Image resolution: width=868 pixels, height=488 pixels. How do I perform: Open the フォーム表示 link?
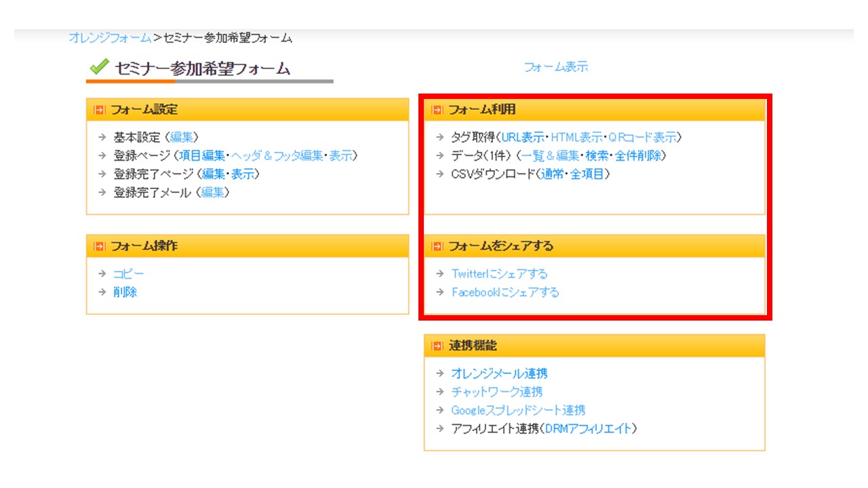click(555, 67)
